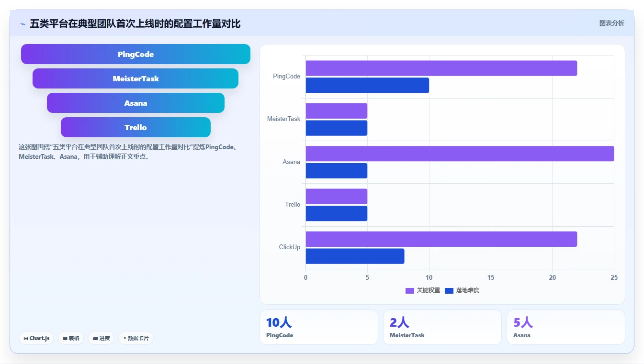Select the Asana funnel bar

[x=136, y=103]
